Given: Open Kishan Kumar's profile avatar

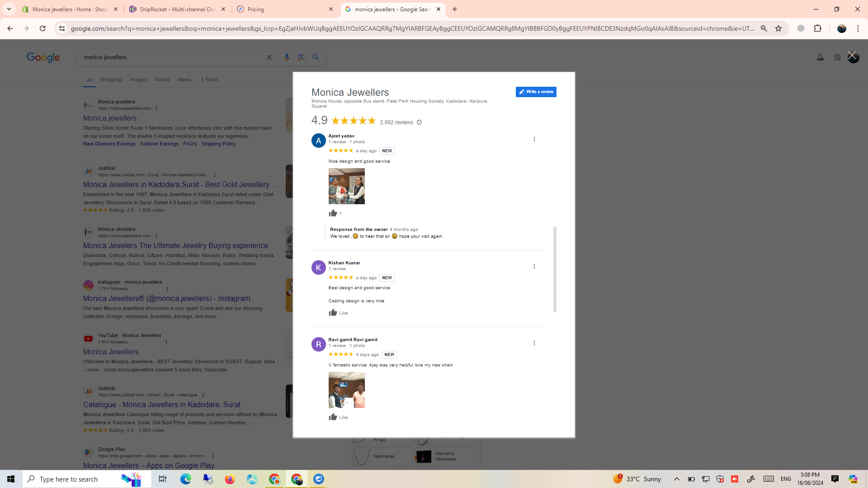Looking at the screenshot, I should (318, 267).
